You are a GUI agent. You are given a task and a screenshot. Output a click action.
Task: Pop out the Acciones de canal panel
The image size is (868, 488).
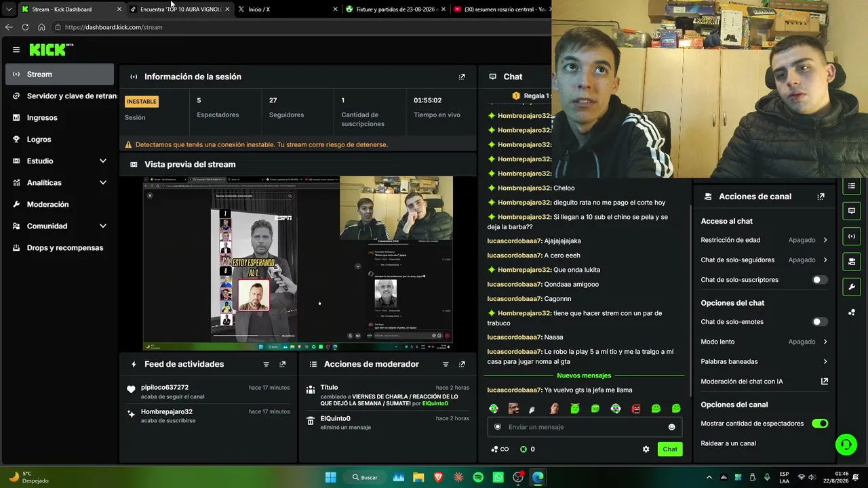coord(821,197)
